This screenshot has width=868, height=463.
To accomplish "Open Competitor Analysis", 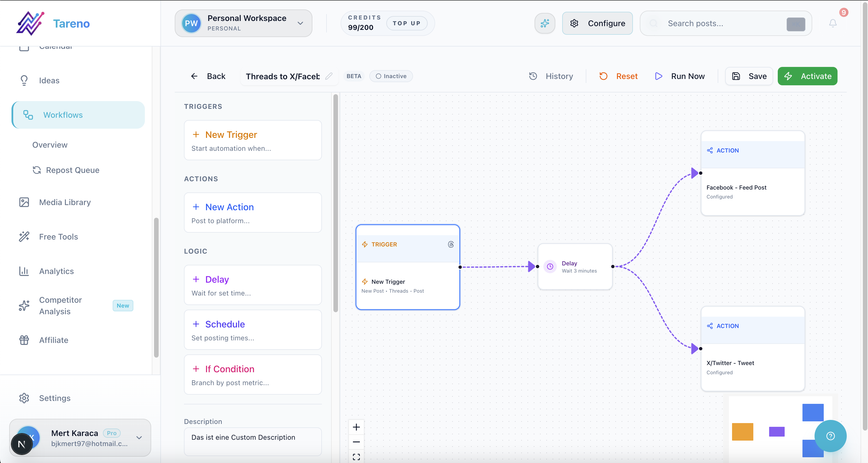I will click(x=78, y=306).
